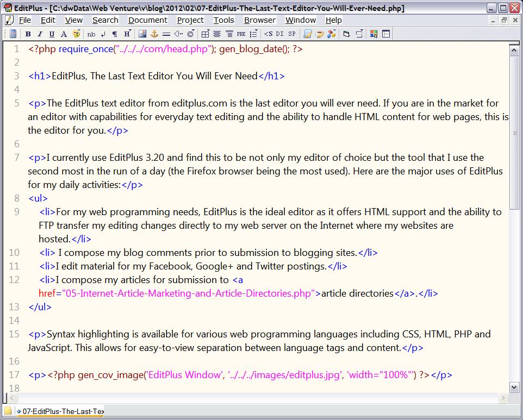523x420 pixels.
Task: Click the Anchor link icon
Action: click(x=154, y=34)
